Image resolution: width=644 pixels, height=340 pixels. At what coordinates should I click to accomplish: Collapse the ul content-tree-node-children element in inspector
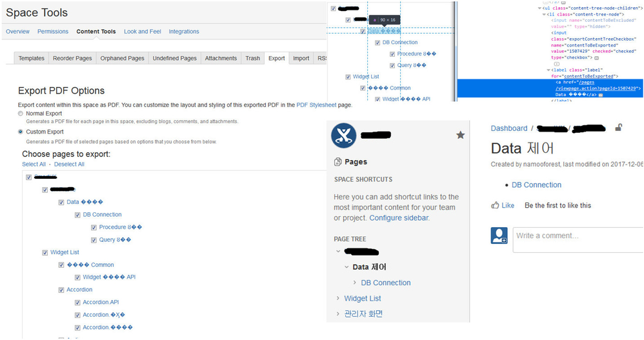[x=539, y=8]
